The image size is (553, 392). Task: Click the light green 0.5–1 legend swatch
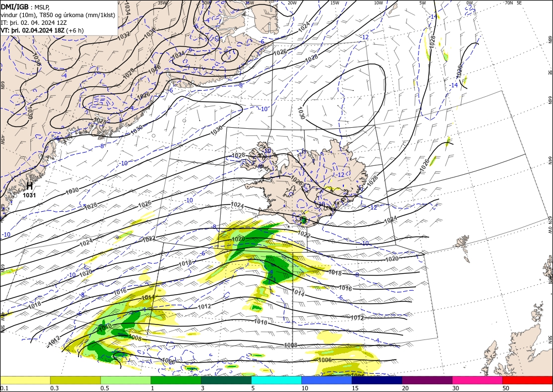click(x=126, y=380)
